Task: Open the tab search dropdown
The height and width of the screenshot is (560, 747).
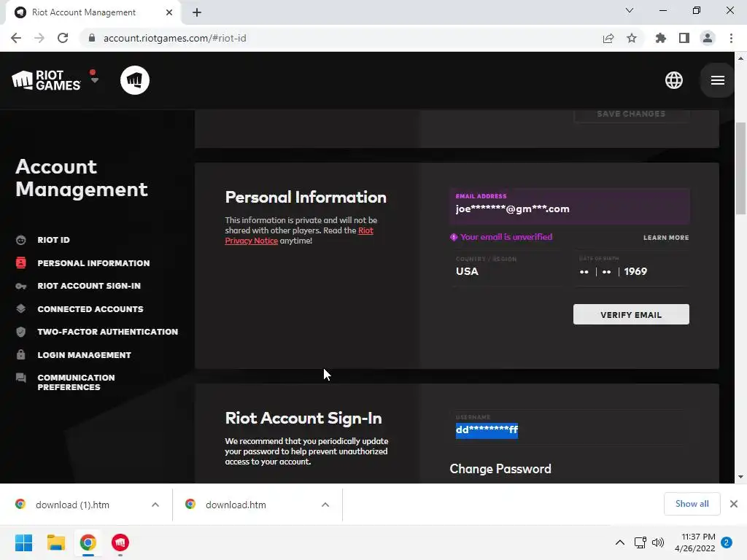Action: click(x=630, y=10)
